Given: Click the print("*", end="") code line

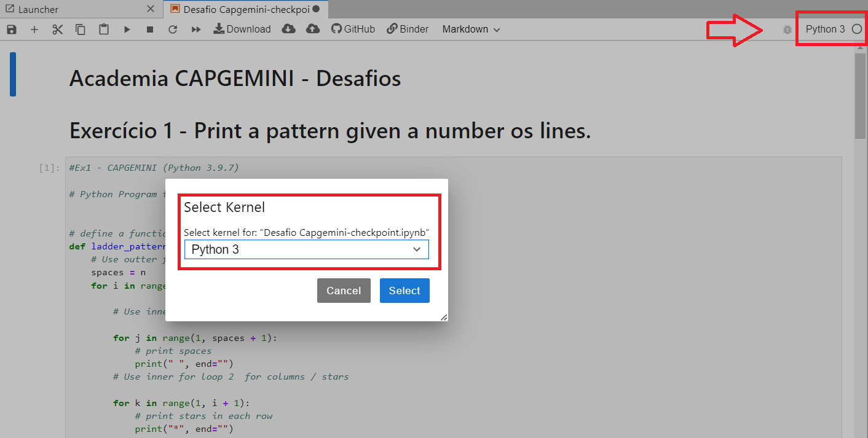Looking at the screenshot, I should pyautogui.click(x=184, y=429).
